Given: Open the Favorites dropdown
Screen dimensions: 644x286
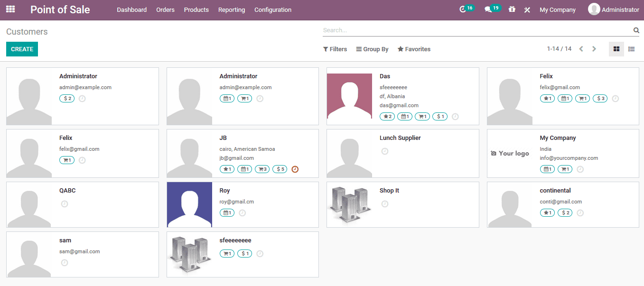Looking at the screenshot, I should tap(413, 48).
